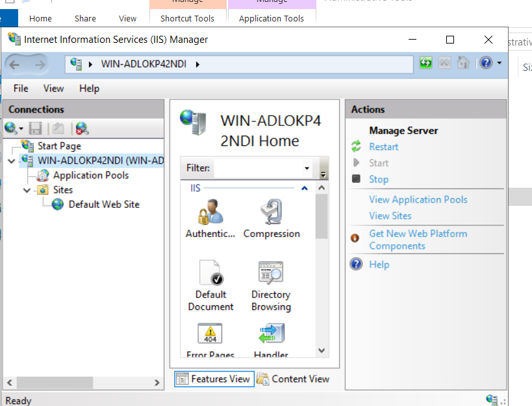Click the refresh page icon in toolbar
The width and height of the screenshot is (532, 406).
[426, 63]
